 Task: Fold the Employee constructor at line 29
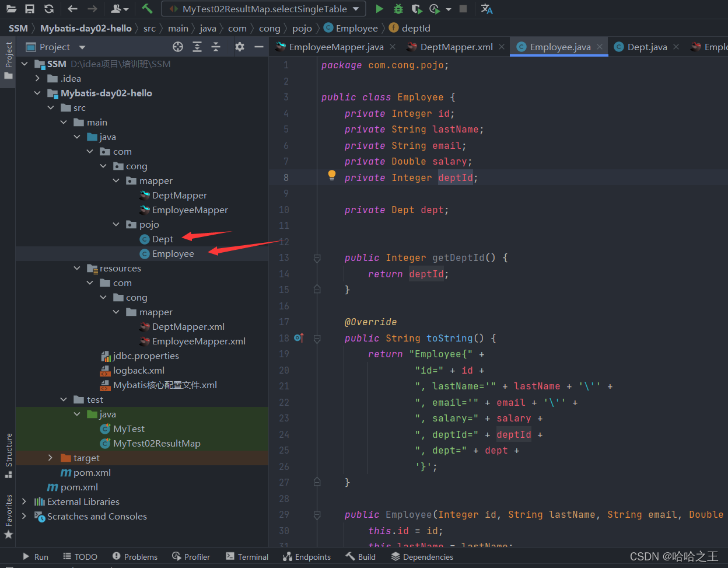point(317,515)
